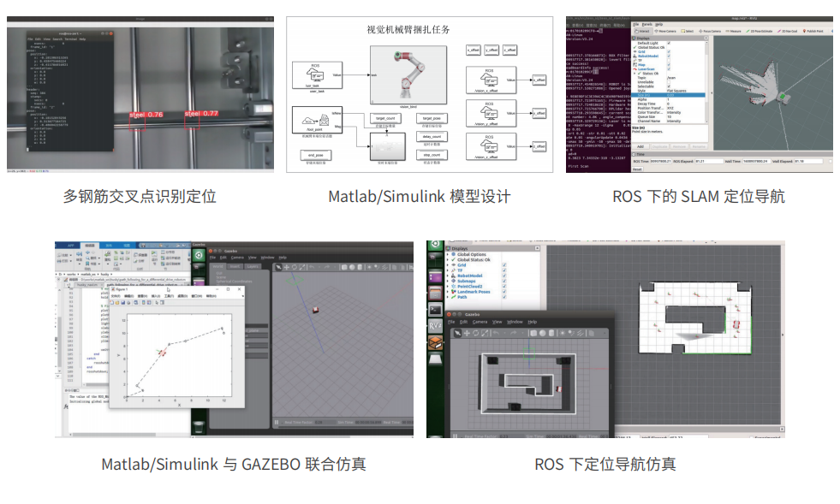
Task: Insert a sphere shape in Gazebo over RViz
Action: tap(543, 333)
